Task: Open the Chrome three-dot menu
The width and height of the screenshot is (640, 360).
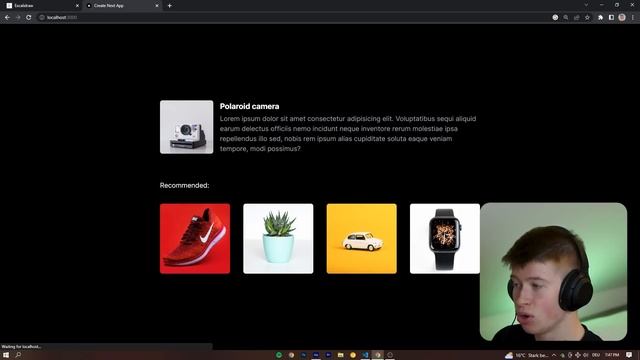Action: point(633,18)
